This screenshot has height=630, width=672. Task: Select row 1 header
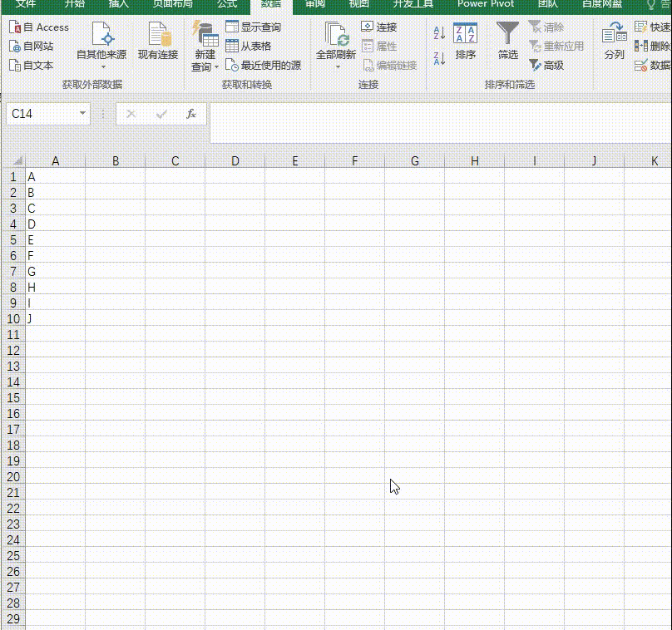tap(13, 177)
